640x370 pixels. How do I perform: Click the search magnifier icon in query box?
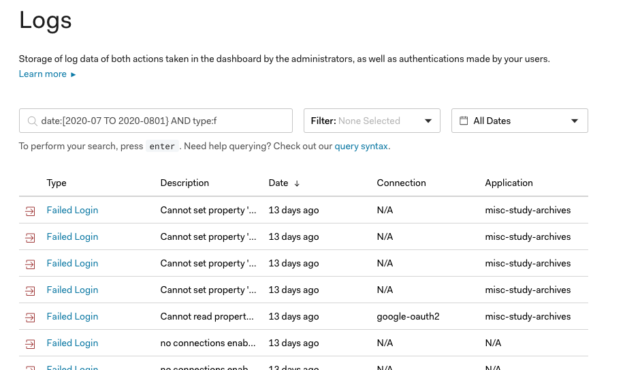pyautogui.click(x=32, y=121)
